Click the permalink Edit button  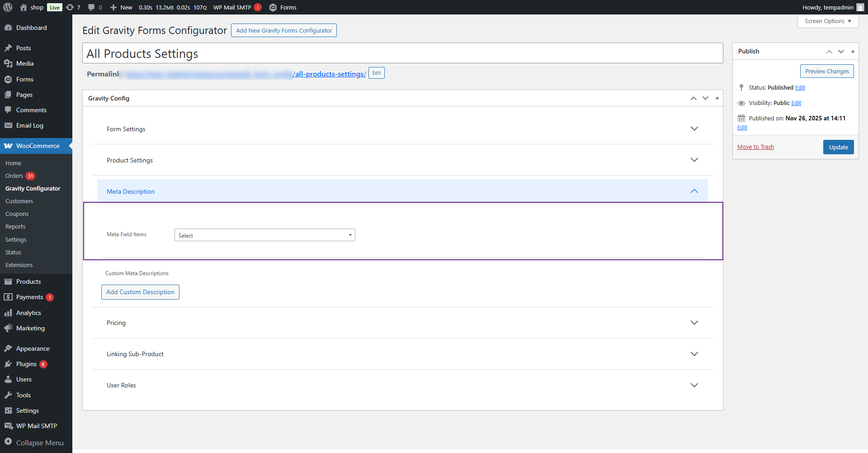click(x=376, y=73)
